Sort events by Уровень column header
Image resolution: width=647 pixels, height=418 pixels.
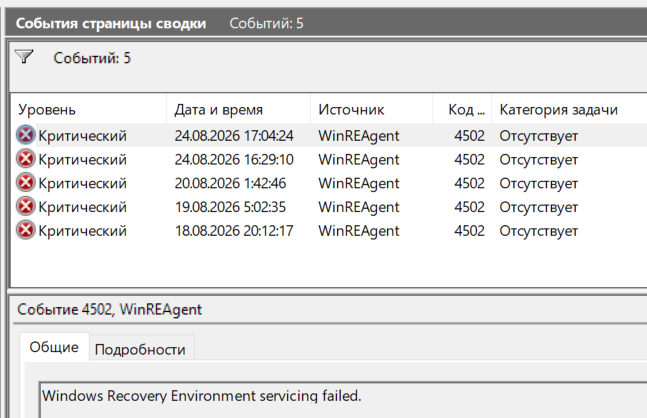click(89, 109)
